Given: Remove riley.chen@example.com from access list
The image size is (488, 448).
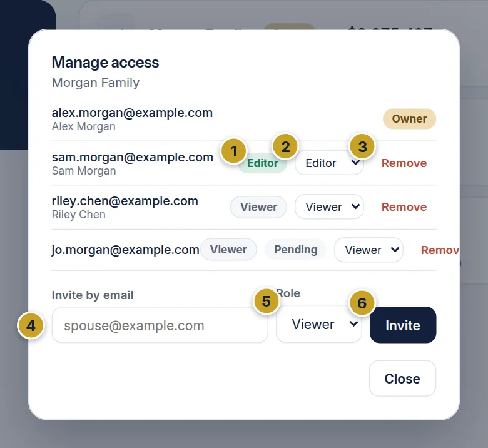Looking at the screenshot, I should tap(404, 207).
